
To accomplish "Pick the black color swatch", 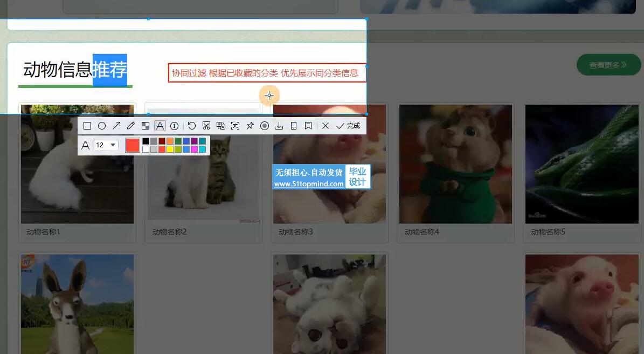I will pyautogui.click(x=146, y=141).
